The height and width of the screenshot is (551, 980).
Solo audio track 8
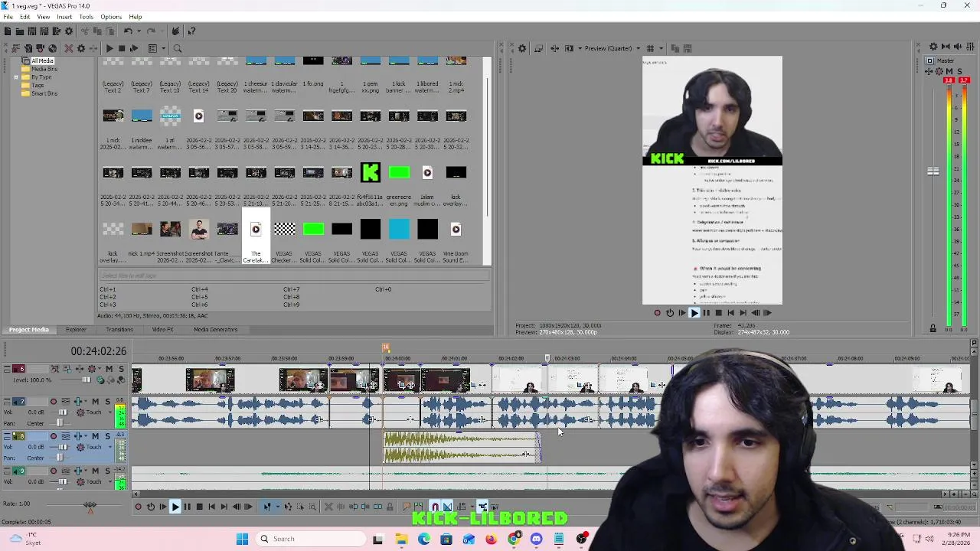click(108, 435)
